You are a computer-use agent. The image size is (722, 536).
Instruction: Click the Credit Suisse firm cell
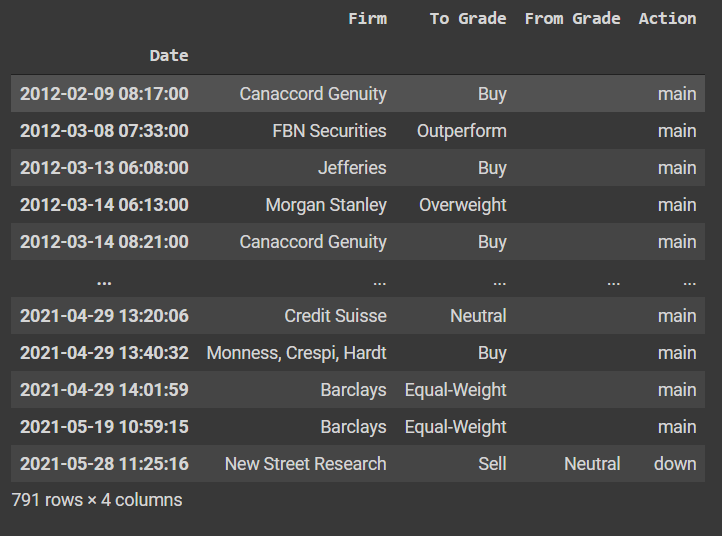click(335, 316)
